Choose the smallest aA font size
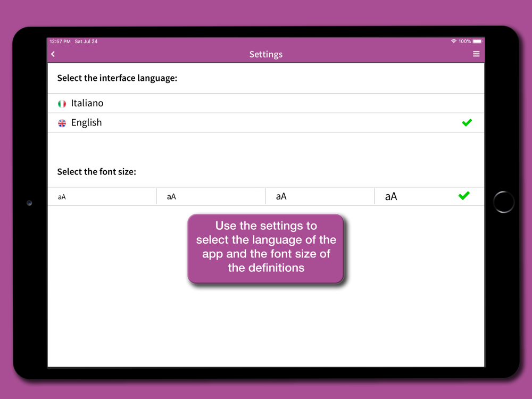This screenshot has width=532, height=399. point(102,196)
